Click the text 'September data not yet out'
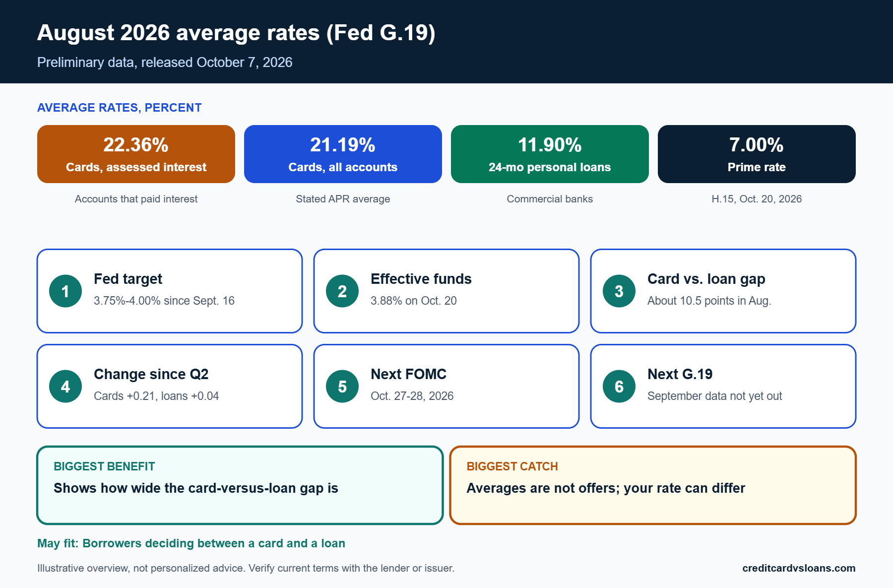 coord(715,396)
